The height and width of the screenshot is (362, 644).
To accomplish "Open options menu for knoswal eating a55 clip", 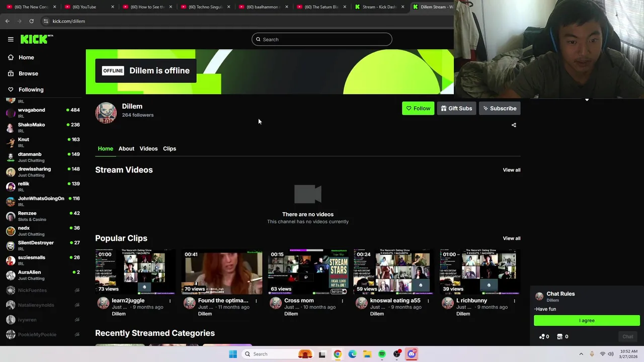I will [428, 301].
